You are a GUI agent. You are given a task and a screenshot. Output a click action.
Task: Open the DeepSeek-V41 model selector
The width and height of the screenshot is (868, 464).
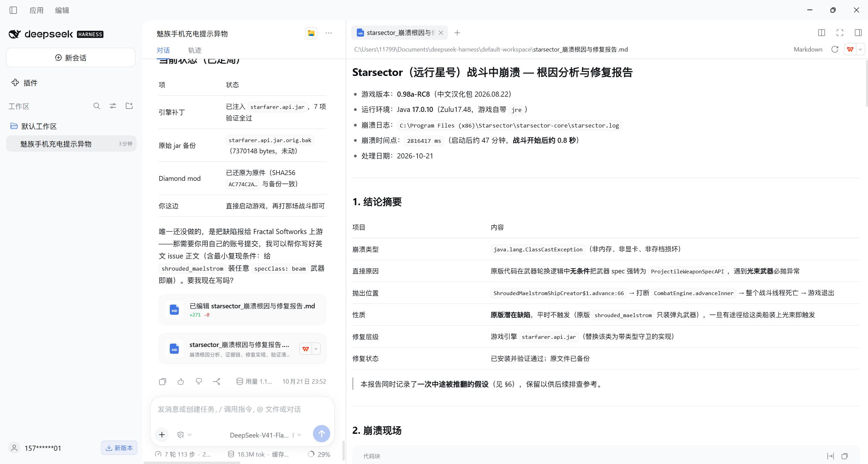(x=265, y=435)
